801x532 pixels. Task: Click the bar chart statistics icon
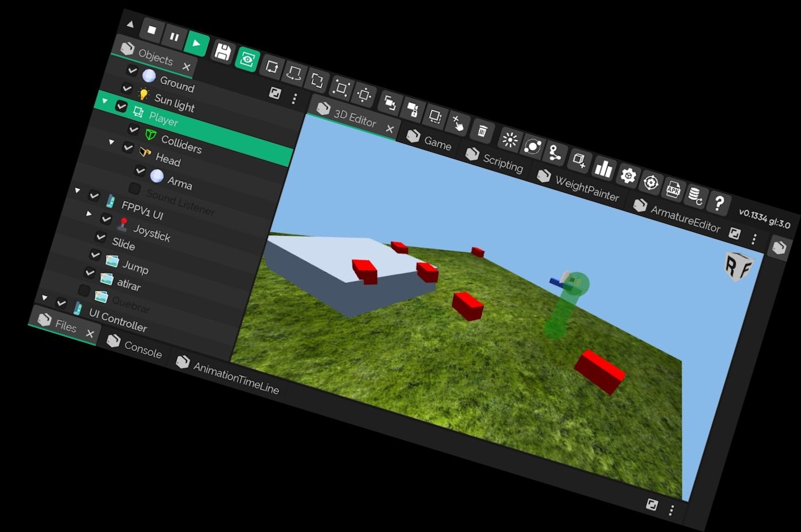603,169
